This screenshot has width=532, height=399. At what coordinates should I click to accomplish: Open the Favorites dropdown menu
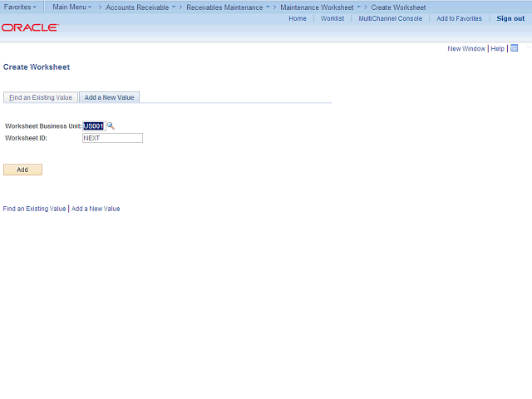point(20,7)
